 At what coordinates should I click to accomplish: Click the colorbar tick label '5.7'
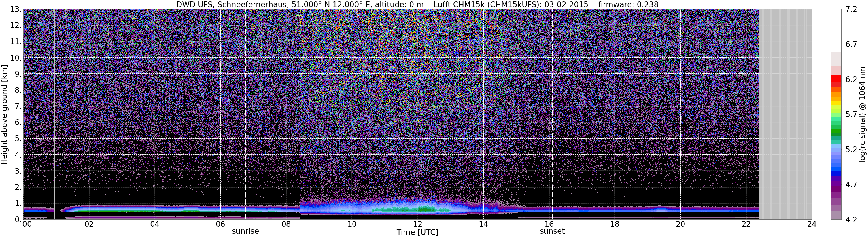[851, 115]
